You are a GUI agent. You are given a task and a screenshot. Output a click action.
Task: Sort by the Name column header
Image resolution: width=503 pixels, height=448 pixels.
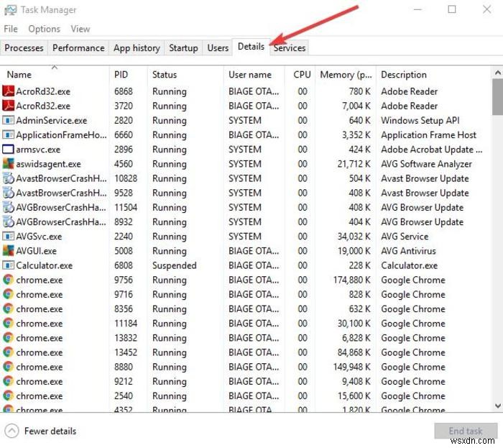tap(55, 75)
